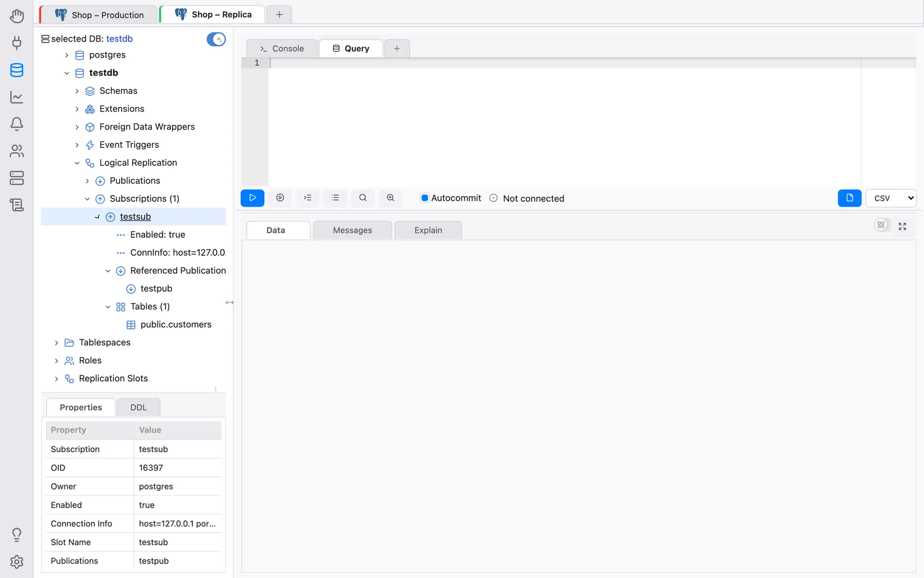
Task: Select the testpub referenced publication
Action: point(156,289)
